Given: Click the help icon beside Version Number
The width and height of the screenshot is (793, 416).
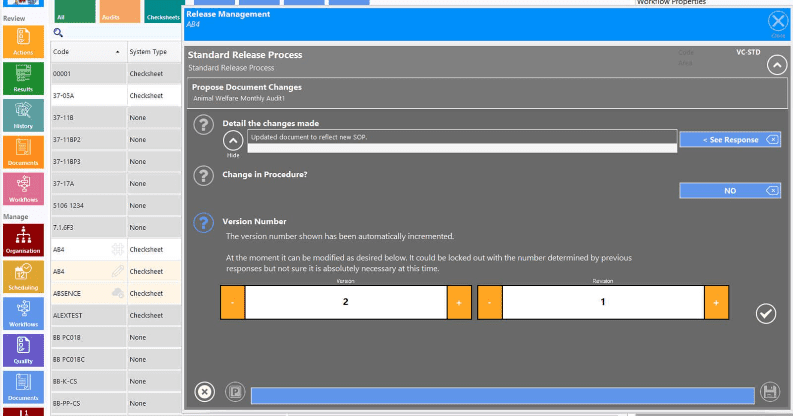Looking at the screenshot, I should [203, 223].
